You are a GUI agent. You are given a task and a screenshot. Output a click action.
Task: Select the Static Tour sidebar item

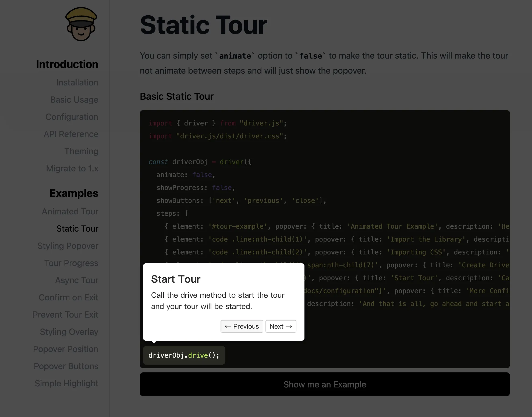point(77,229)
